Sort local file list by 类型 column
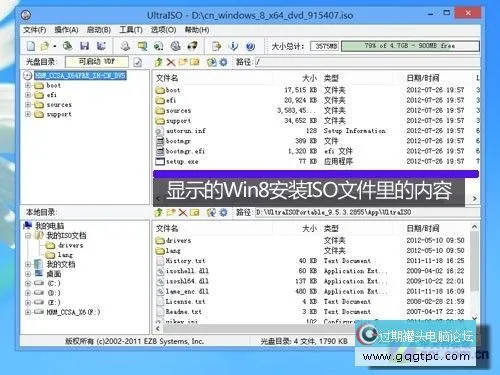Image resolution: width=500 pixels, height=375 pixels. pos(331,228)
